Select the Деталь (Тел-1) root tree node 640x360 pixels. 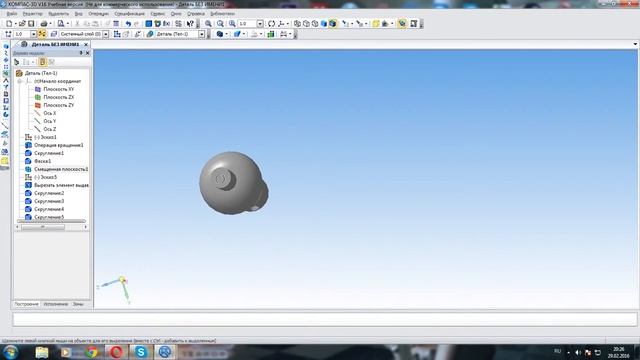tap(41, 73)
